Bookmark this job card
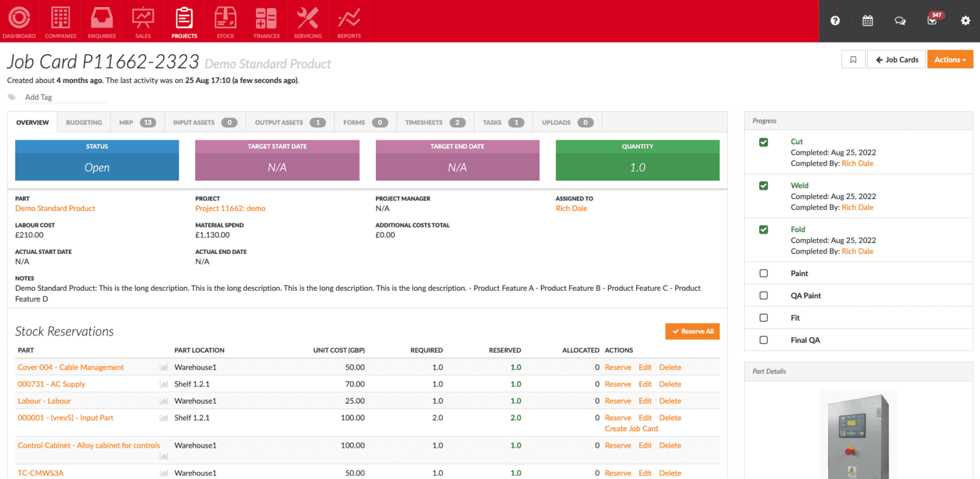980x479 pixels. coord(853,59)
